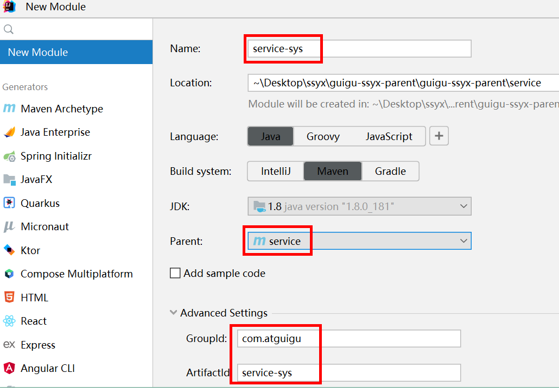Screen dimensions: 559x392
Task: Select the Java Enterprise icon
Action: (9, 132)
